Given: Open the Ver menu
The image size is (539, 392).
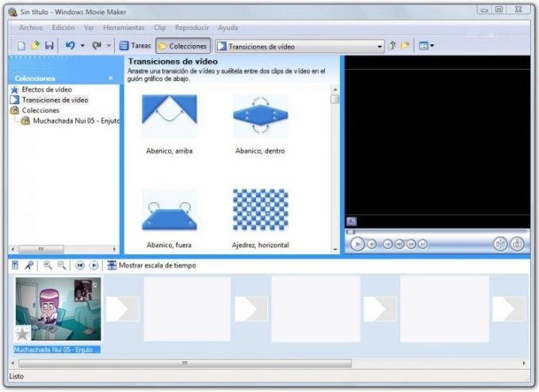Looking at the screenshot, I should [89, 28].
